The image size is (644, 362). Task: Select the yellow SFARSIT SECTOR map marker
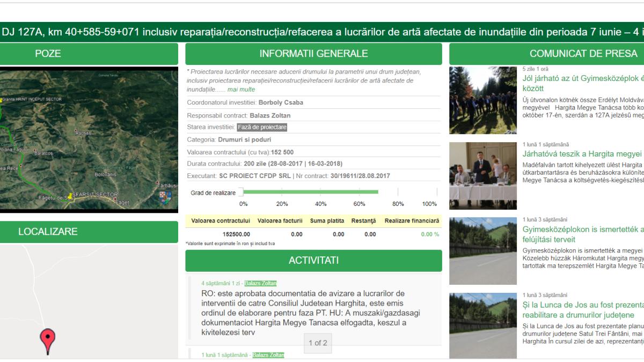coord(71,195)
